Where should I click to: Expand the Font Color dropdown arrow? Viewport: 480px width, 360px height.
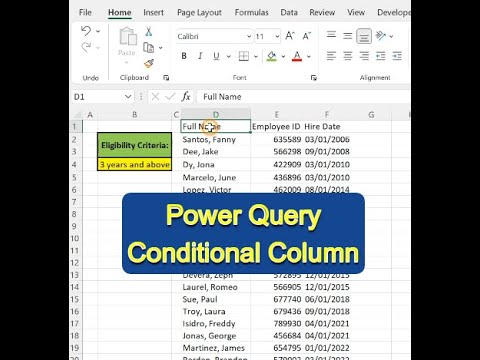pos(309,56)
